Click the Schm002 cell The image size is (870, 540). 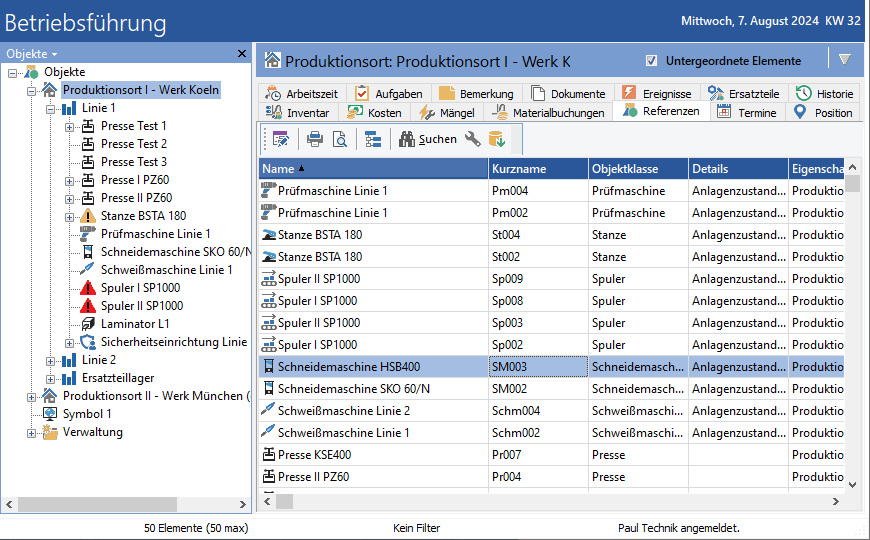pyautogui.click(x=538, y=433)
